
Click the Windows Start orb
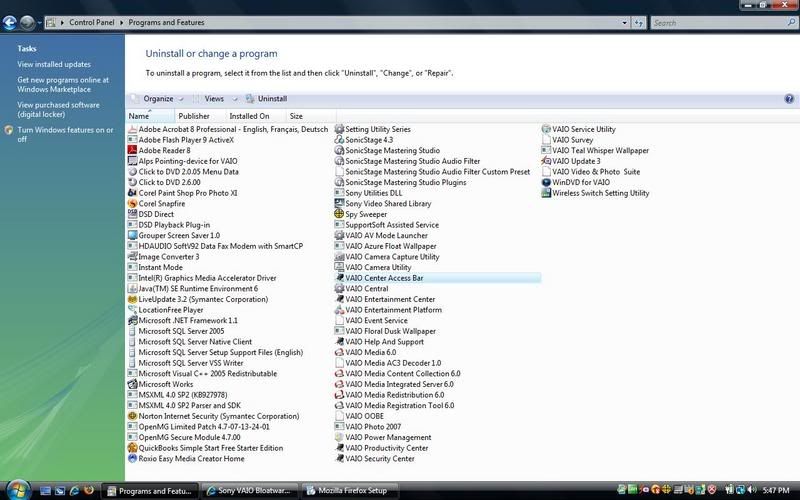(x=19, y=490)
